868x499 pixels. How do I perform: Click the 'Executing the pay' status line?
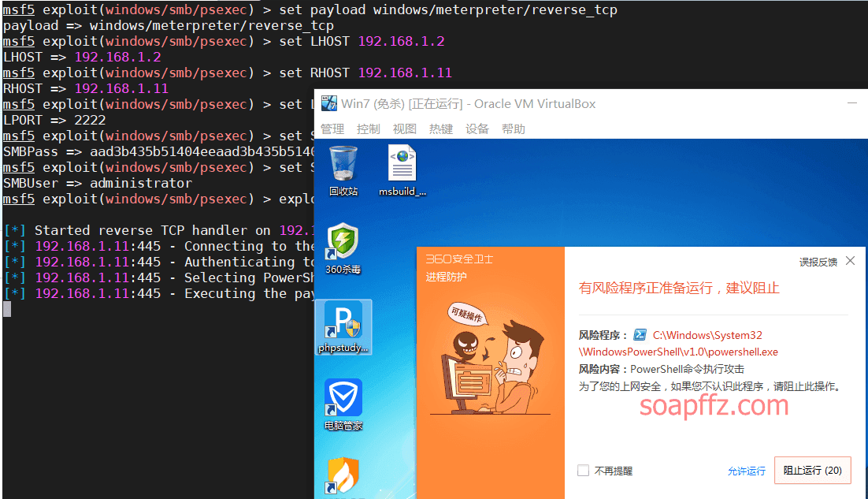pos(159,293)
